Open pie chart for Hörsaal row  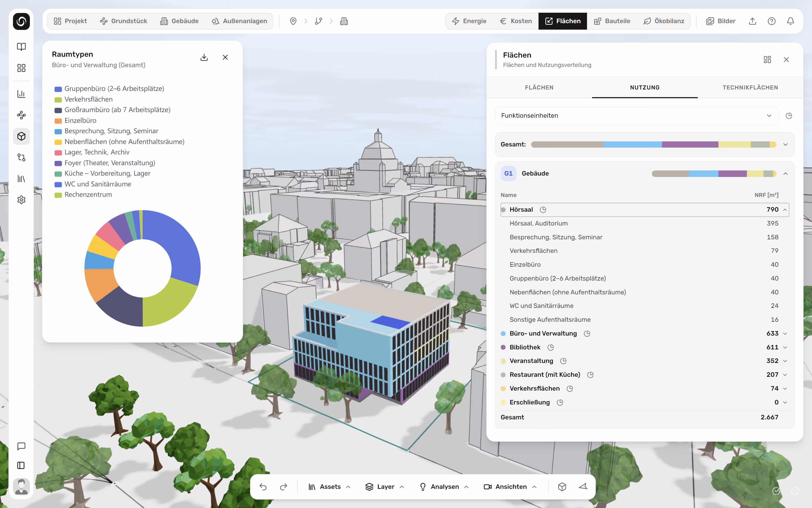(543, 210)
